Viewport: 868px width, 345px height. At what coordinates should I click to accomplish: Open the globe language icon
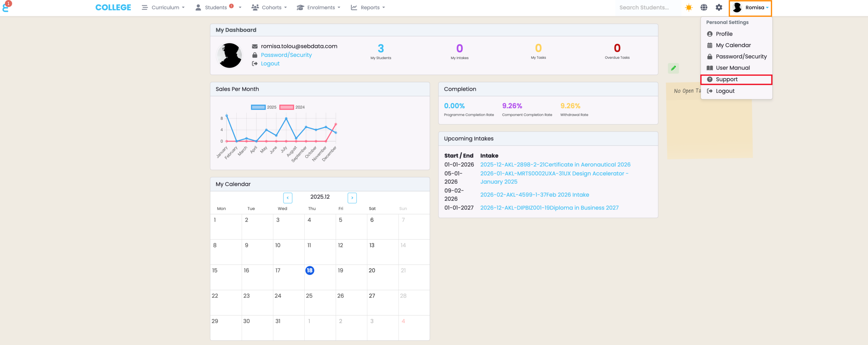[x=704, y=7]
